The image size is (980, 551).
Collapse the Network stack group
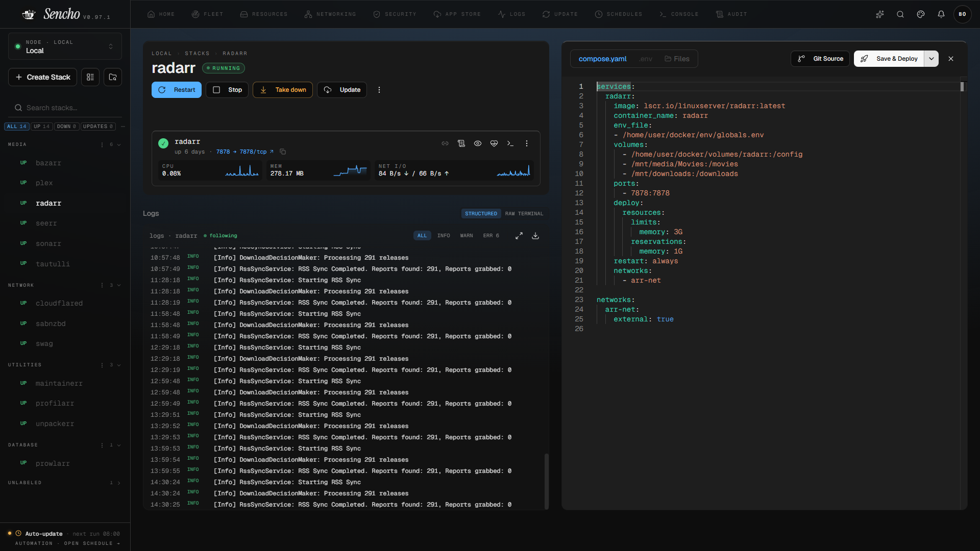[x=119, y=285]
